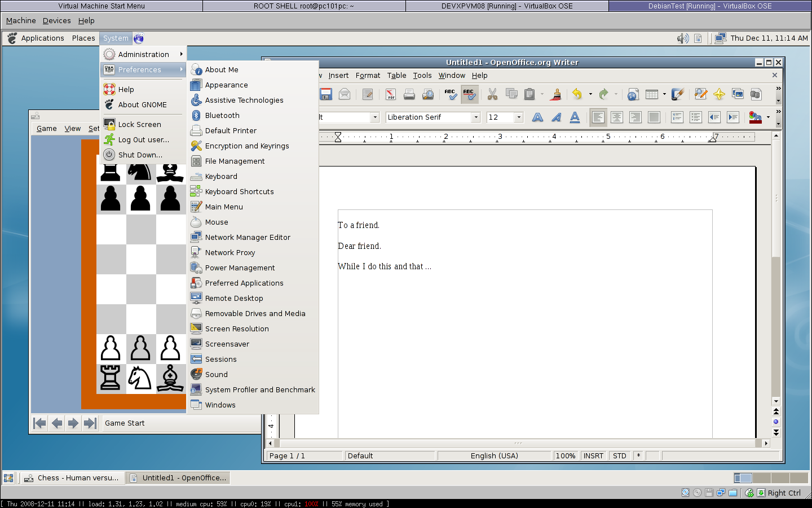Click the Save document icon in Writer
The image size is (812, 508).
pos(326,94)
